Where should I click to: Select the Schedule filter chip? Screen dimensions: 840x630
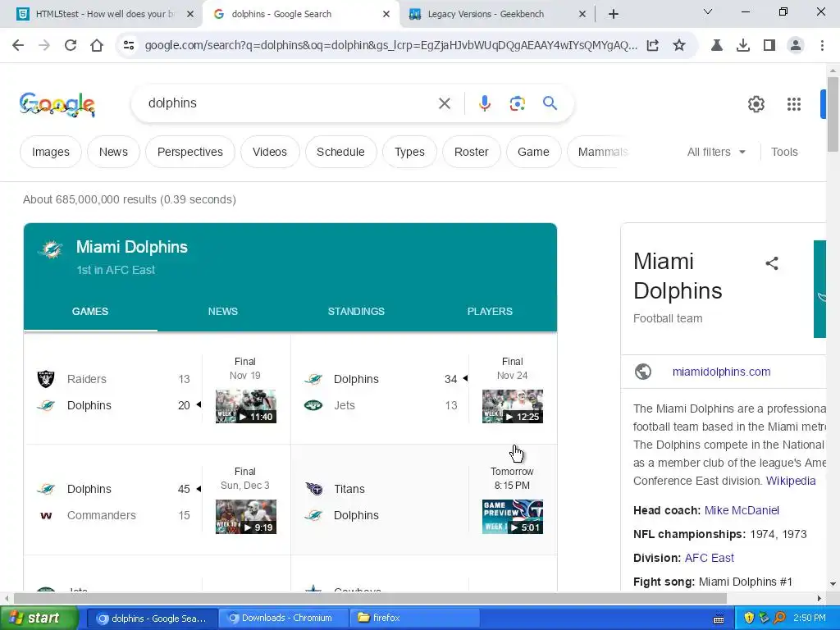[340, 152]
